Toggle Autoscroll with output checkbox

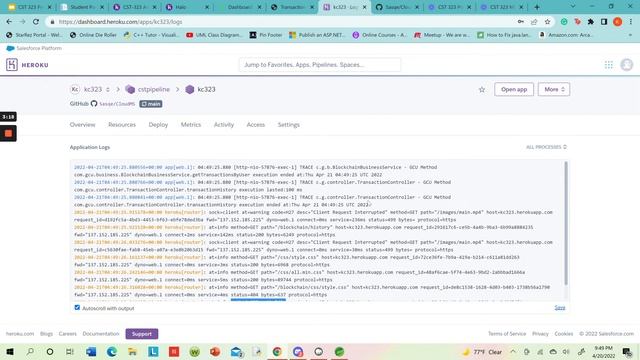click(x=77, y=308)
